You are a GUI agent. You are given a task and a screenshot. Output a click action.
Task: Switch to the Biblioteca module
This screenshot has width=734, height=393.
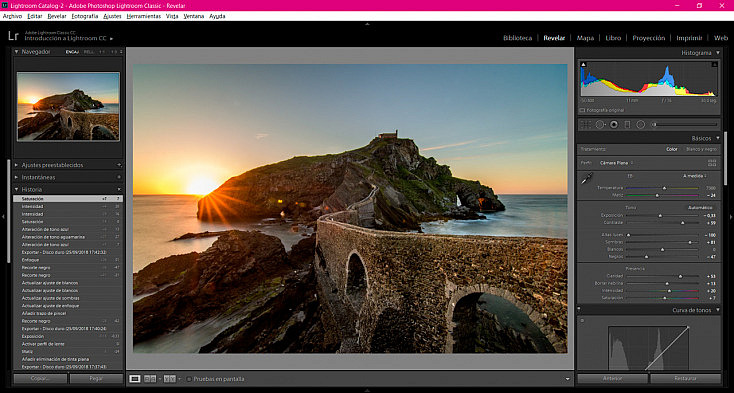518,38
